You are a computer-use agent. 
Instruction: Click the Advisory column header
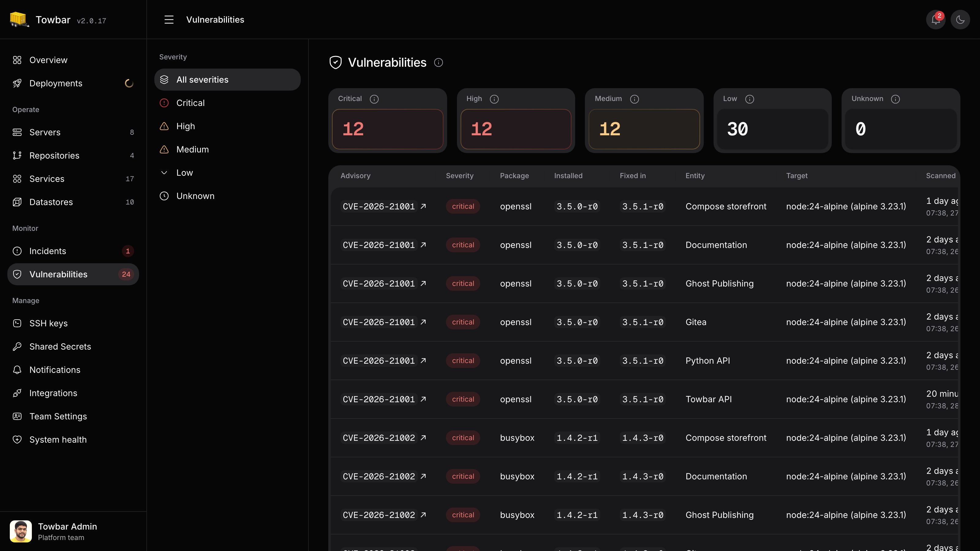tap(355, 176)
